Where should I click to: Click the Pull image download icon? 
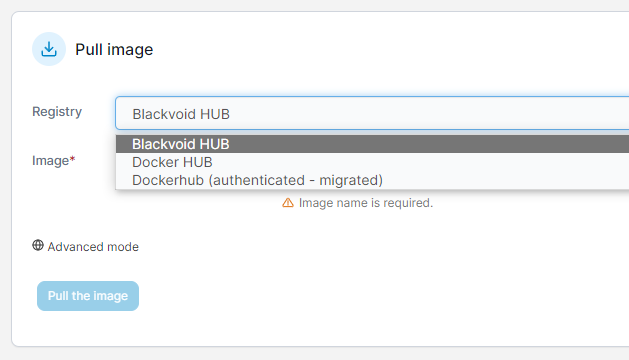(49, 49)
